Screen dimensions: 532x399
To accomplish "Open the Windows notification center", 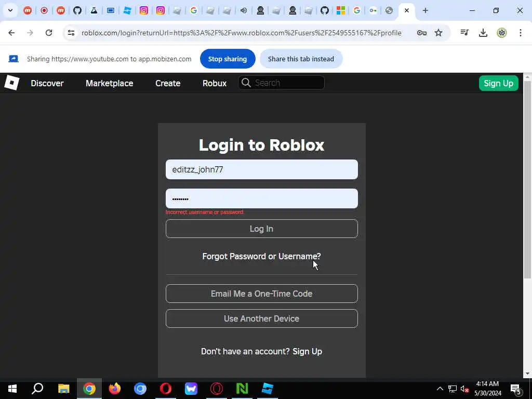I will (x=516, y=389).
